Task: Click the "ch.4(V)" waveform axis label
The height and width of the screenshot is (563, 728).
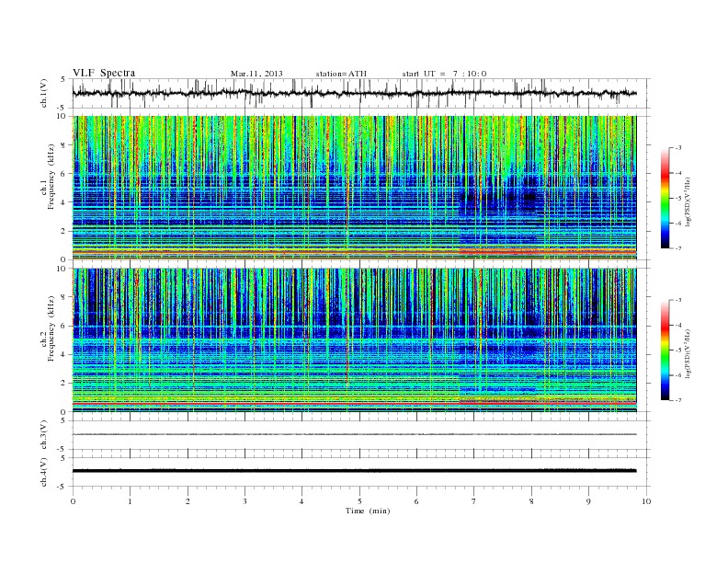Action: 44,472
